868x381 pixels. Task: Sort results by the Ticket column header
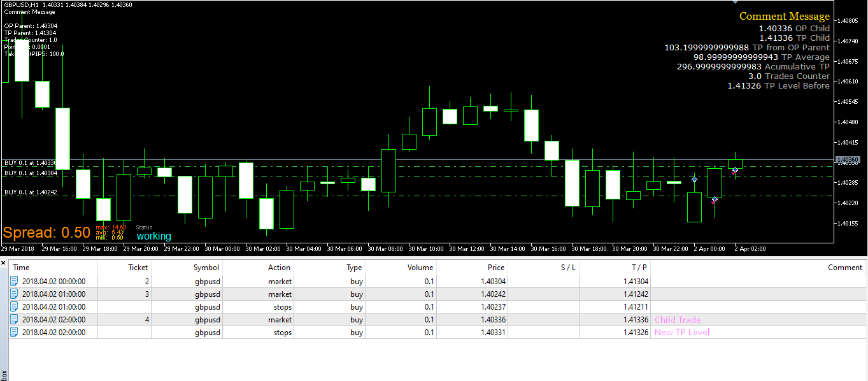point(138,268)
